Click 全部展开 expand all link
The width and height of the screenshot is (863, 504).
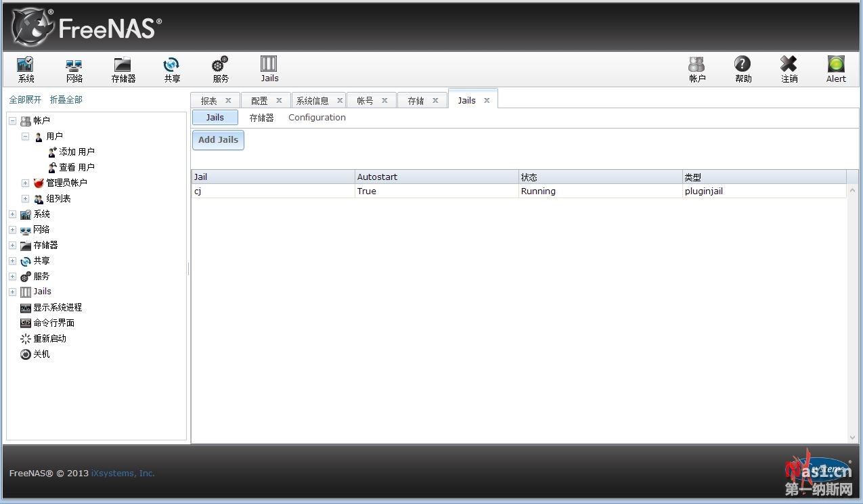pyautogui.click(x=25, y=99)
